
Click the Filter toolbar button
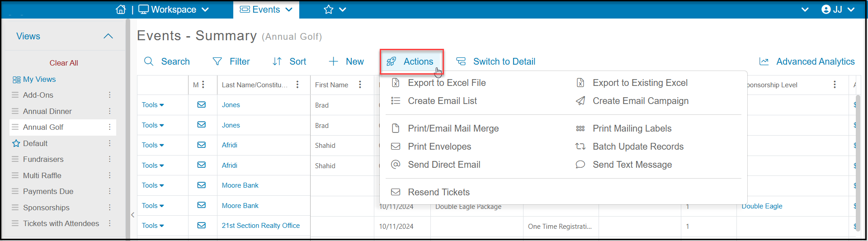click(x=231, y=61)
